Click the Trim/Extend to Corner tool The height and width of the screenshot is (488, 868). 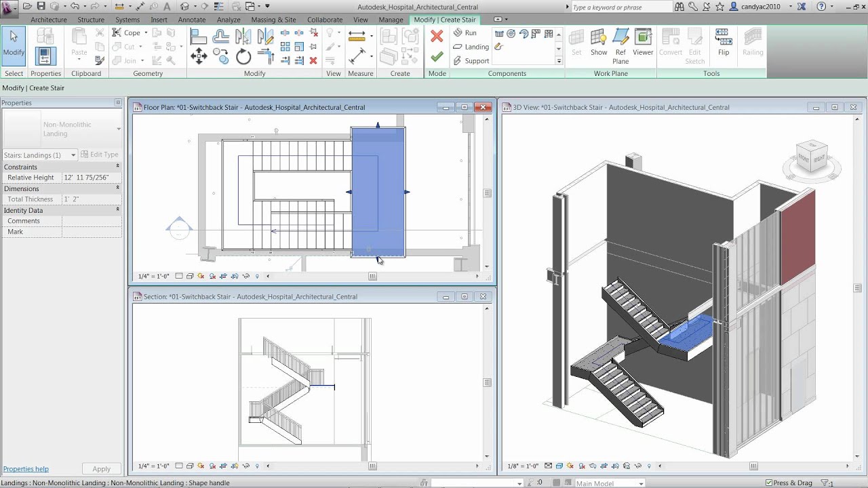(x=265, y=57)
